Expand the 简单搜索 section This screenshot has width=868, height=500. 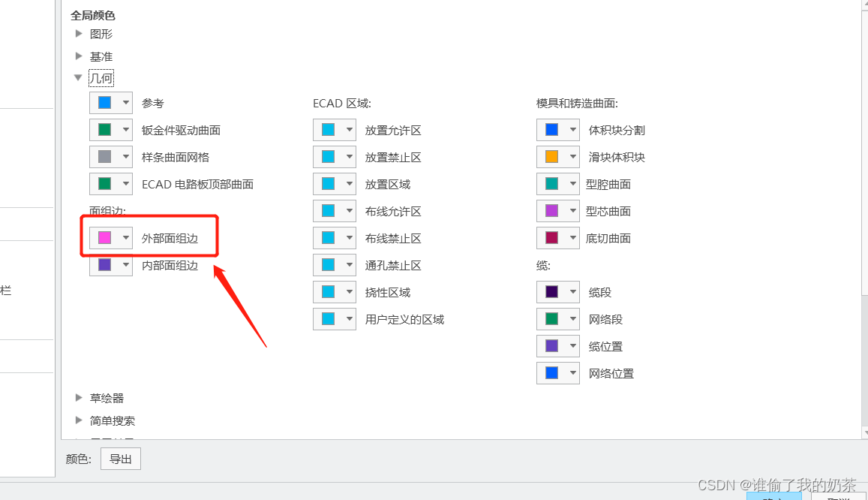coord(79,420)
